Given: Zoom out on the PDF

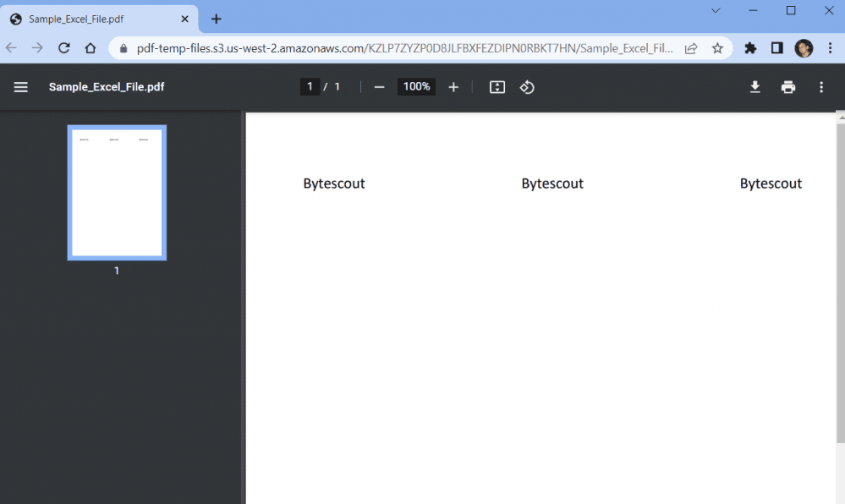Looking at the screenshot, I should coord(379,86).
